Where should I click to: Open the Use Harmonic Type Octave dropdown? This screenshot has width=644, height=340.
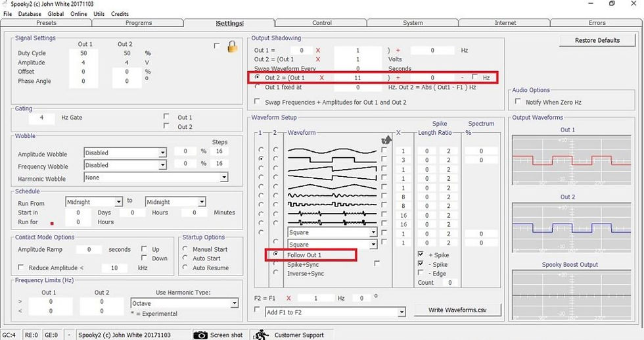tap(235, 303)
